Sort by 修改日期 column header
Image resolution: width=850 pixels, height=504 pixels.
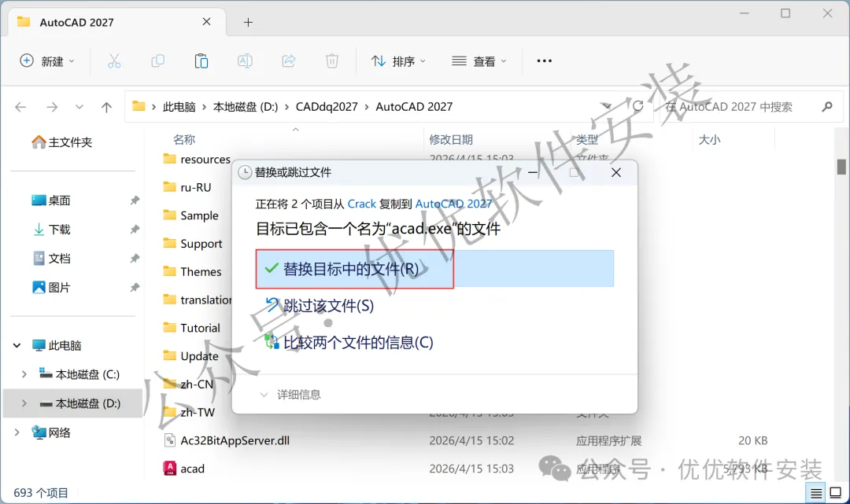click(x=451, y=140)
